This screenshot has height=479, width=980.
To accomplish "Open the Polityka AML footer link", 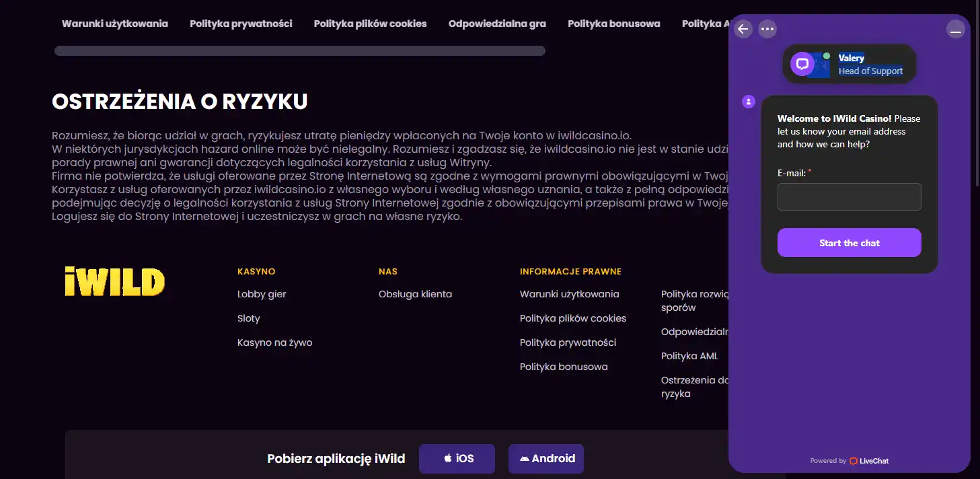I will click(x=689, y=356).
